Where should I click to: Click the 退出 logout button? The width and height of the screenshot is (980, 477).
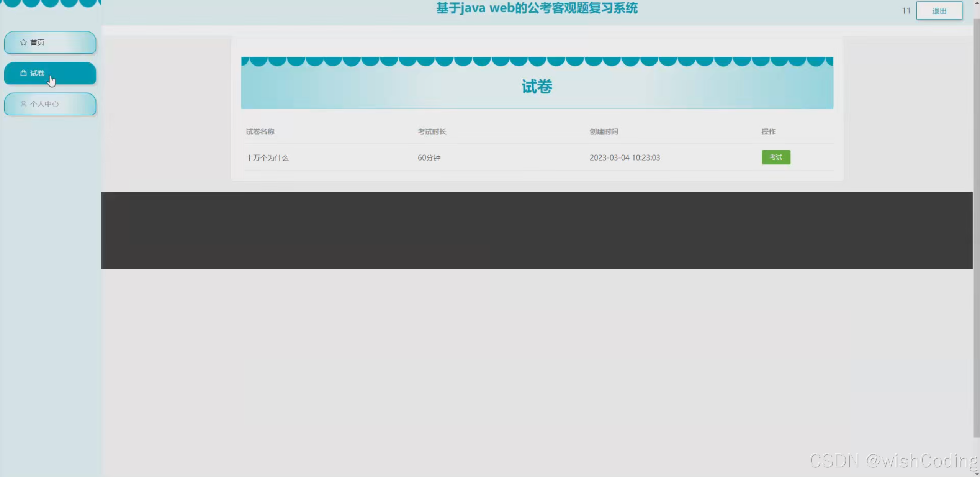(938, 11)
